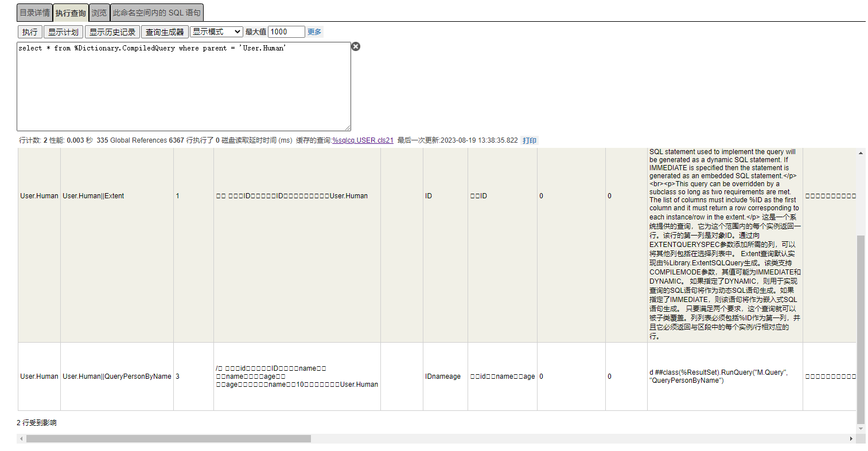The image size is (868, 451).
Task: Click the Extent query long description cell
Action: pos(725,245)
